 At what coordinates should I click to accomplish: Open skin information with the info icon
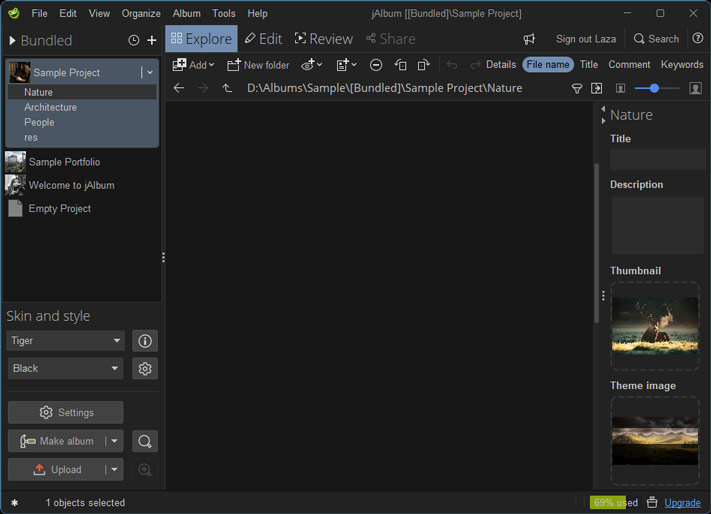tap(145, 341)
